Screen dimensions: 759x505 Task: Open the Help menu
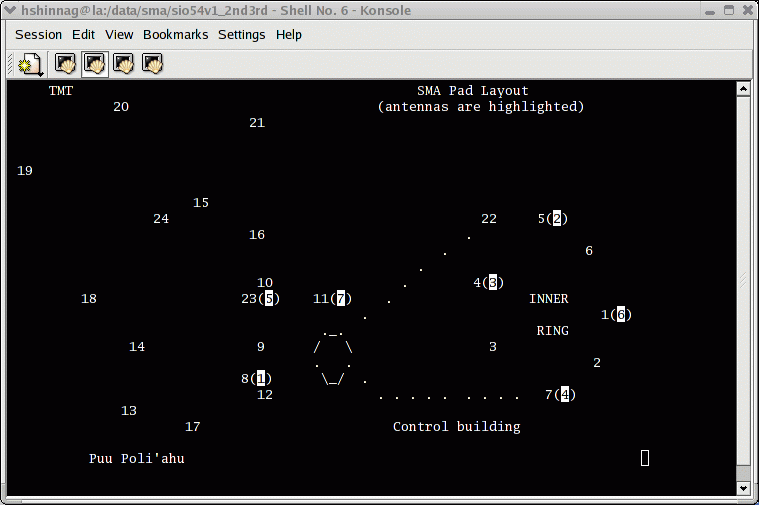pyautogui.click(x=288, y=35)
